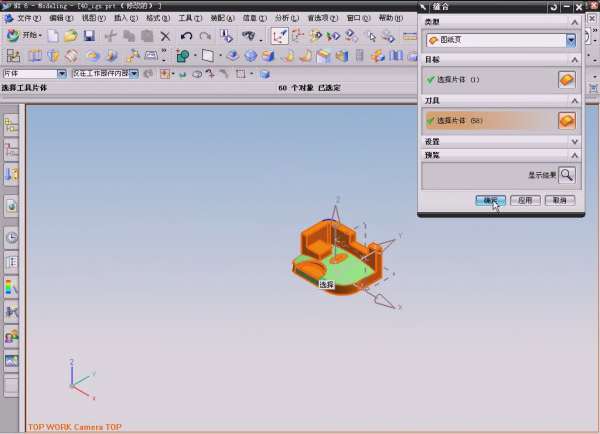Open the 编辑 menu
Image resolution: width=600 pixels, height=434 pixels.
(60, 18)
